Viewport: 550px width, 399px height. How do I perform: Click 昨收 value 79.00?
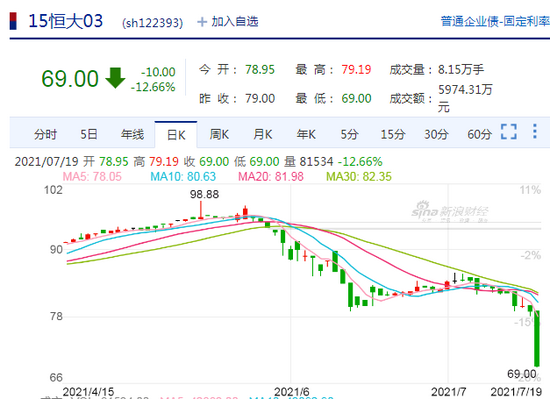(260, 99)
